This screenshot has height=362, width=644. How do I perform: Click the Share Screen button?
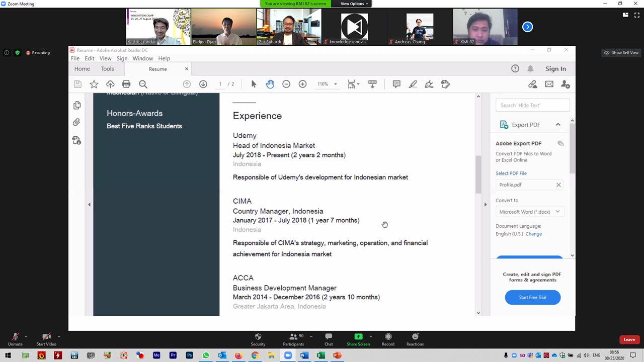pyautogui.click(x=358, y=339)
